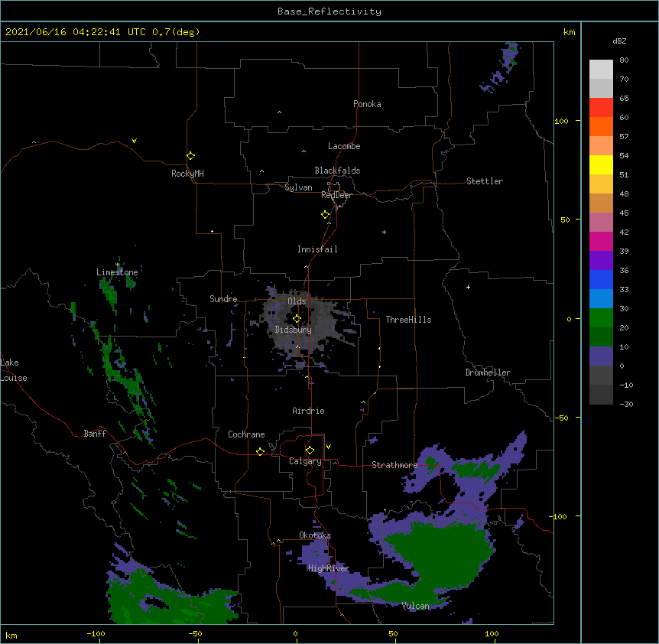Screen dimensions: 659x644
Task: Click the Base_Reflectivity title
Action: point(329,11)
